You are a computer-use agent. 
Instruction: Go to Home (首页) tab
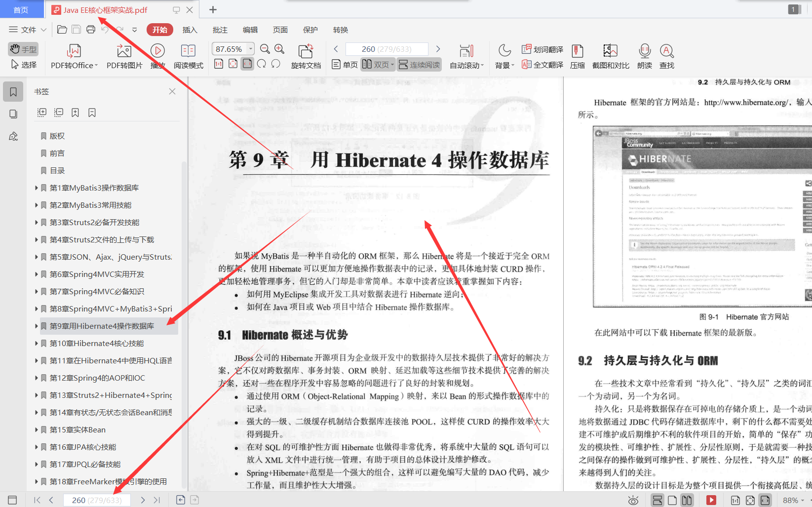tap(21, 10)
